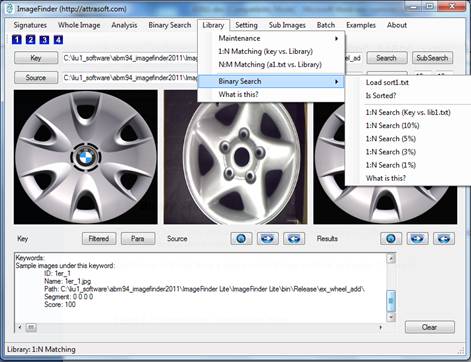
Task: Click the SubSearch button
Action: click(x=432, y=58)
